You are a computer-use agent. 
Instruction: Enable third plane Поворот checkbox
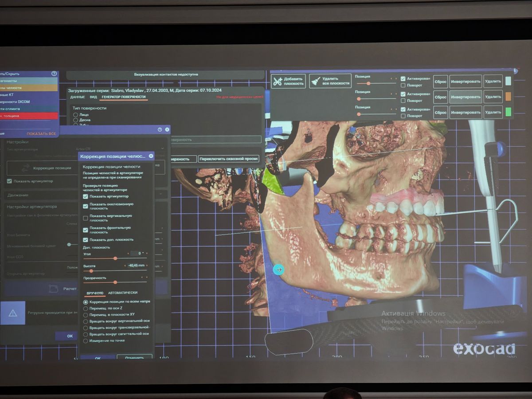coord(403,116)
